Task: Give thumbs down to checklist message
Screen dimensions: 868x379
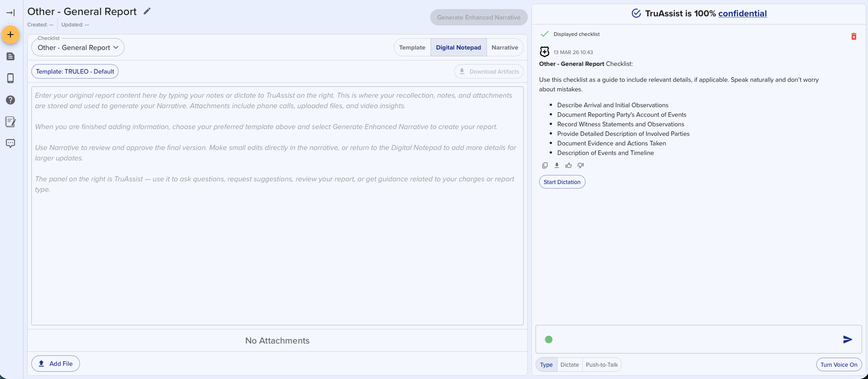Action: tap(580, 165)
